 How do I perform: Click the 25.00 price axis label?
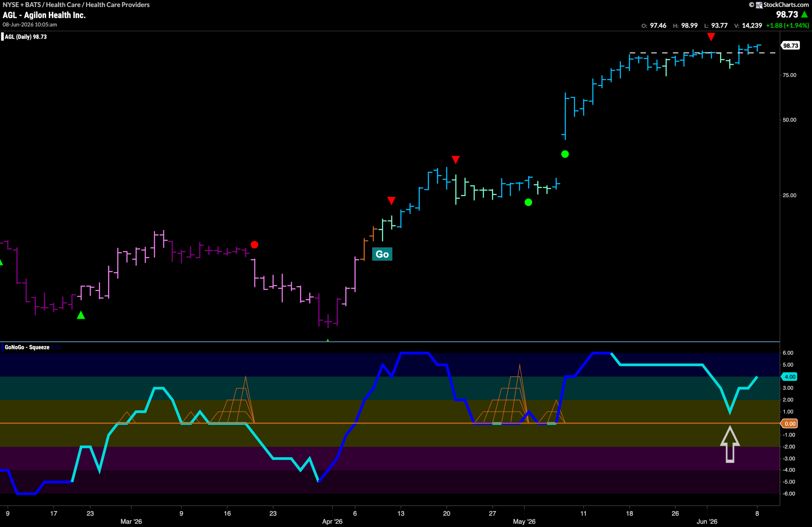(x=789, y=195)
